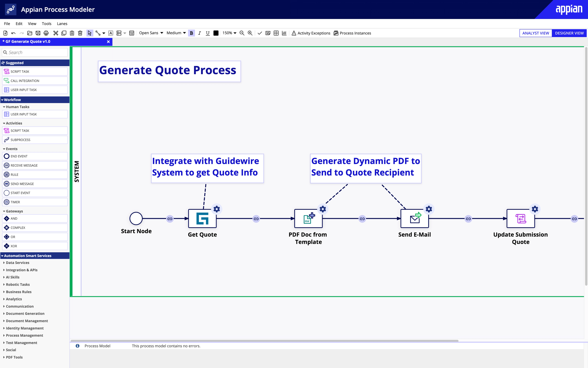Zoom in with magnifier plus icon
This screenshot has width=588, height=368.
pos(250,33)
